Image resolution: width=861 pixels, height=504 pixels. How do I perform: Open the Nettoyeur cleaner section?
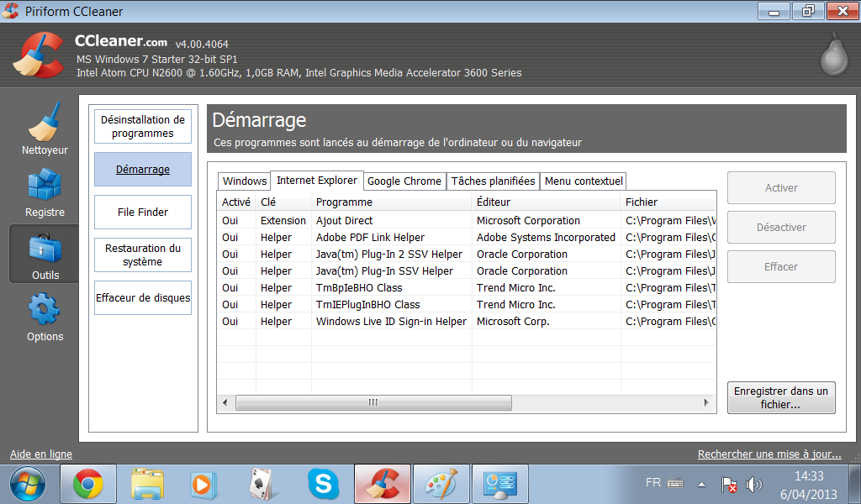coord(45,129)
